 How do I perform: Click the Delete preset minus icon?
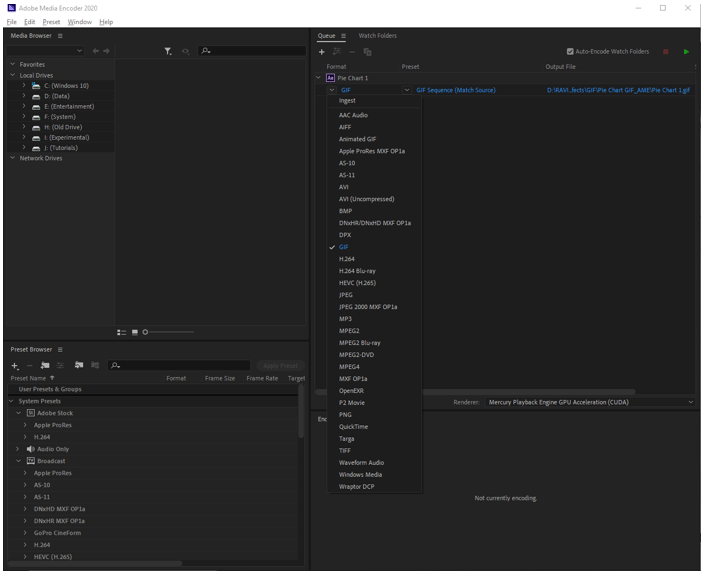point(30,366)
